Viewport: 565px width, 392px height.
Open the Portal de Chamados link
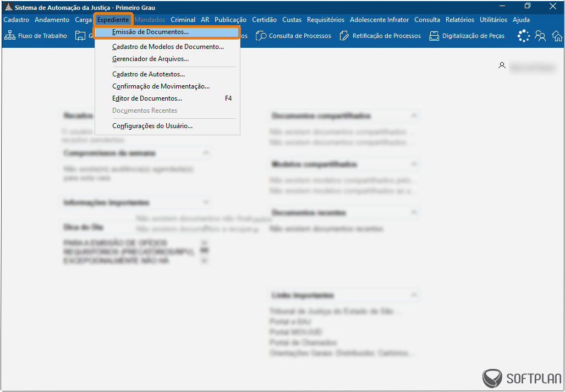coord(303,343)
